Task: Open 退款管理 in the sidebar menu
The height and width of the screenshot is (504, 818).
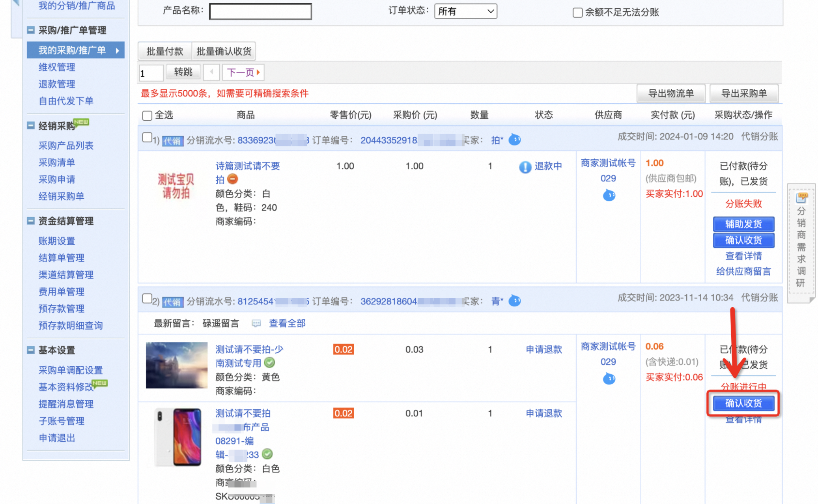Action: (x=57, y=84)
